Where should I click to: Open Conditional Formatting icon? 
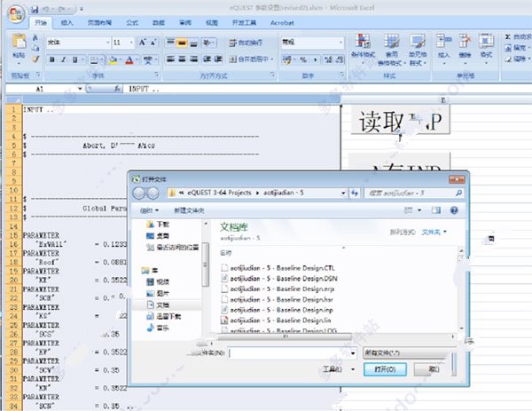363,41
